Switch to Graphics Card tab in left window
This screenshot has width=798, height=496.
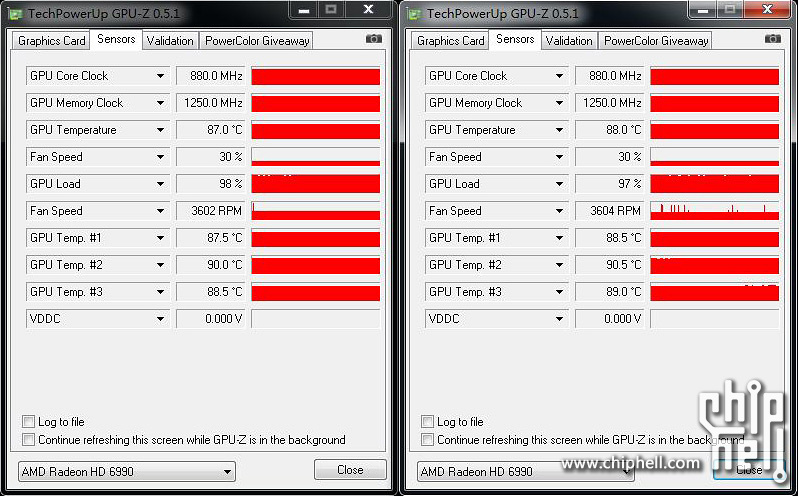(x=51, y=41)
